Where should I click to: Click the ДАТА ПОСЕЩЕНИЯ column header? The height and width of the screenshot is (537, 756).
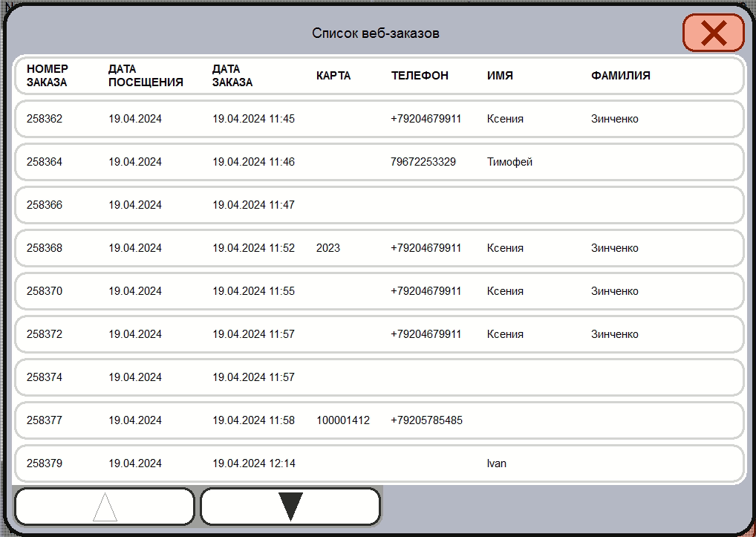146,75
